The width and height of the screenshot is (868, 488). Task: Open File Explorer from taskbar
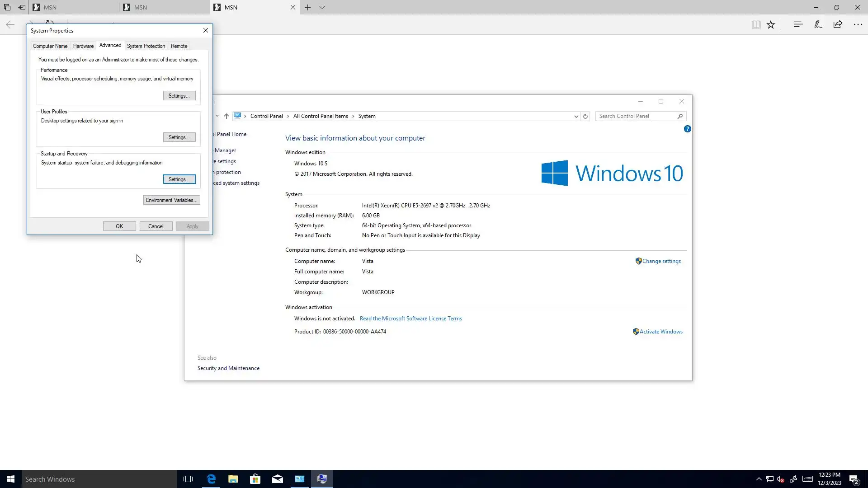(x=233, y=479)
